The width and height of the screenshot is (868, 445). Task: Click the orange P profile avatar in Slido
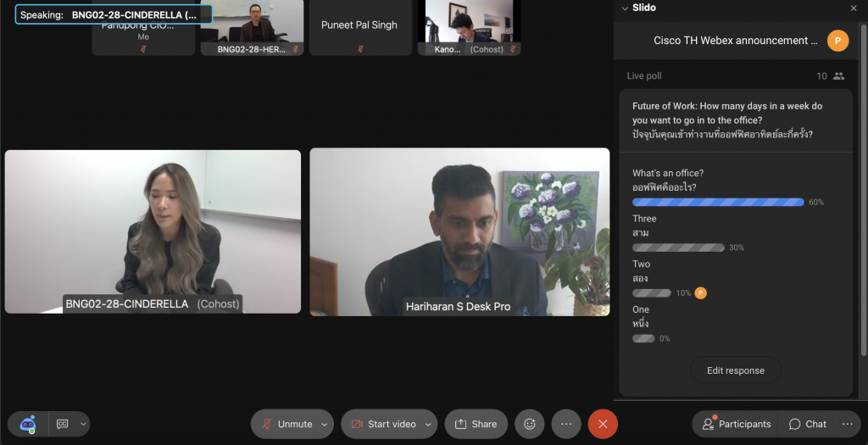pyautogui.click(x=837, y=41)
